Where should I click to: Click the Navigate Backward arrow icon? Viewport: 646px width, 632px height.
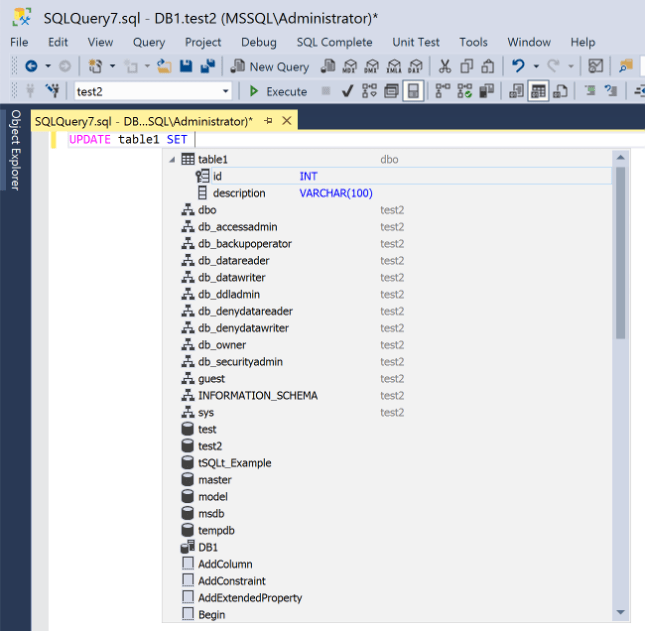[x=31, y=66]
